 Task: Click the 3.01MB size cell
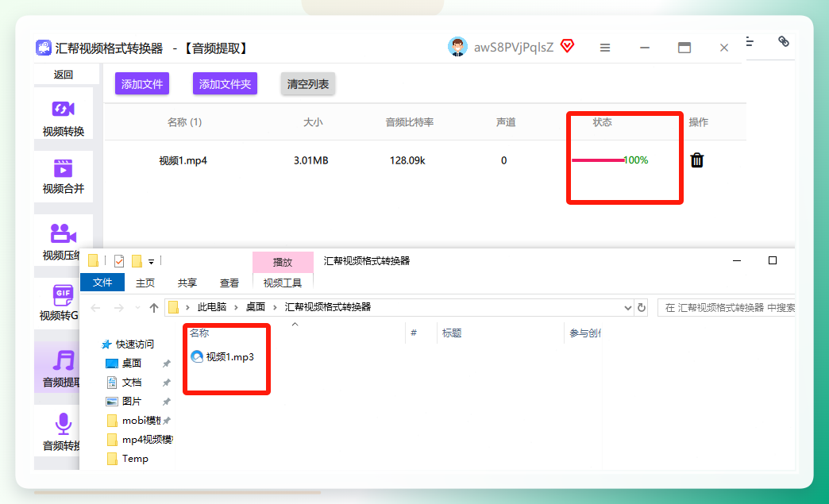[311, 160]
